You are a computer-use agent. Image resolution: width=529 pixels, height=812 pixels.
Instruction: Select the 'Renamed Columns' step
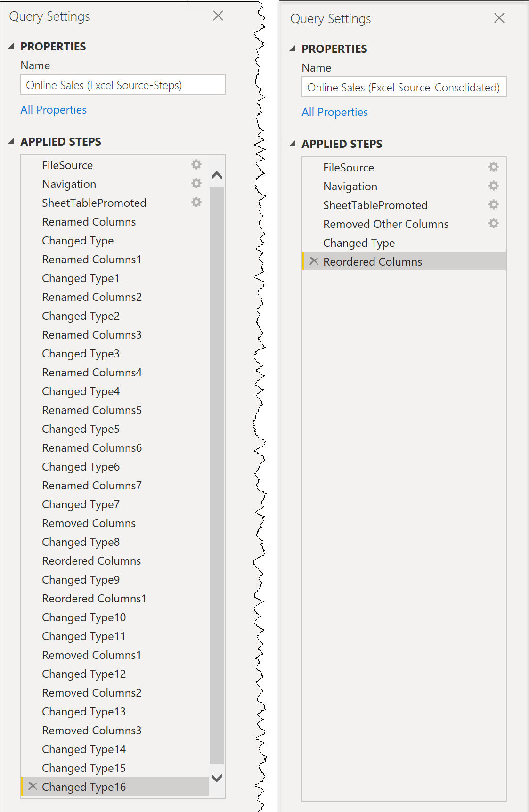[x=114, y=222]
